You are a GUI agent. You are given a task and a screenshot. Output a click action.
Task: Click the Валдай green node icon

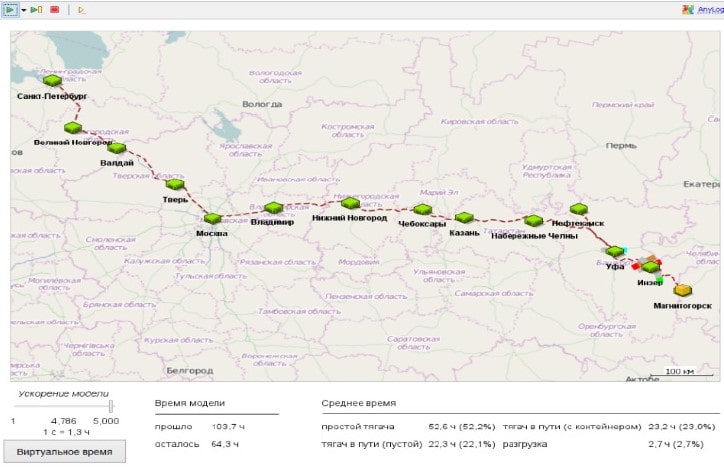[x=116, y=148]
